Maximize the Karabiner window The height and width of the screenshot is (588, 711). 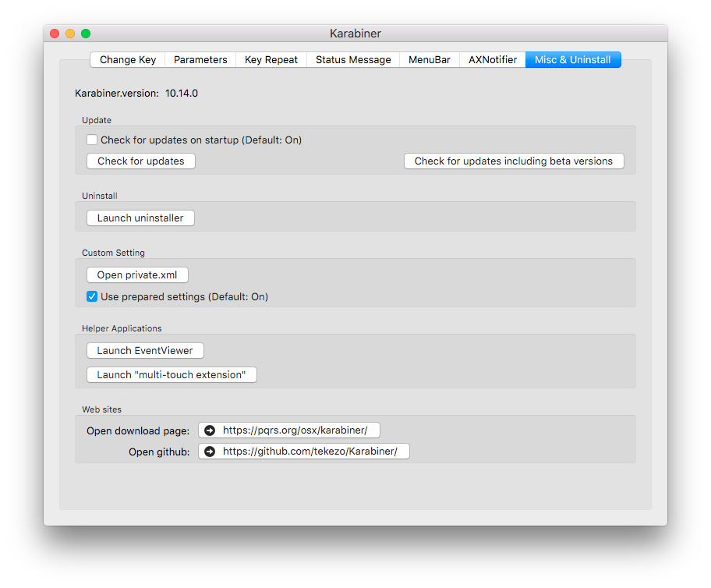click(x=86, y=34)
